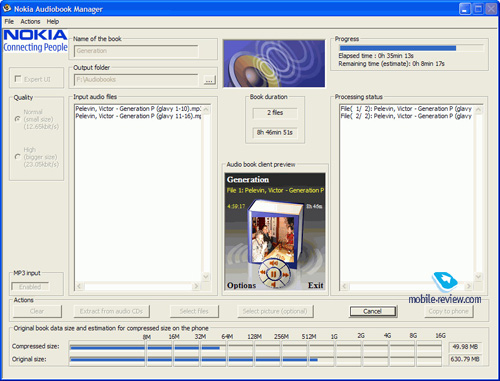Click input files list scroll right arrow

[196, 286]
